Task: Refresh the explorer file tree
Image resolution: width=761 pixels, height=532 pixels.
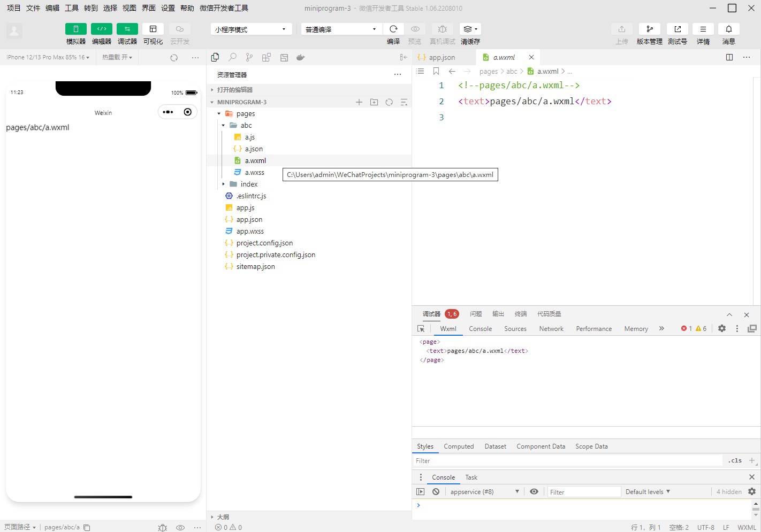Action: tap(389, 102)
